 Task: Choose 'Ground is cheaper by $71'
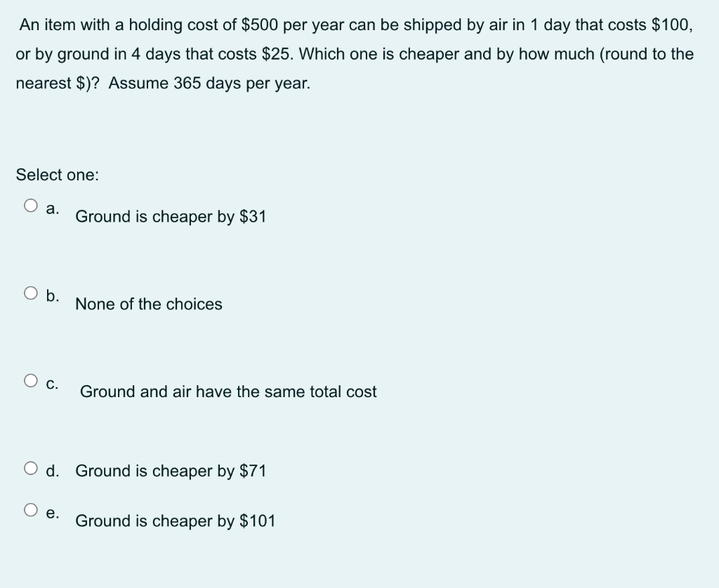coord(171,472)
